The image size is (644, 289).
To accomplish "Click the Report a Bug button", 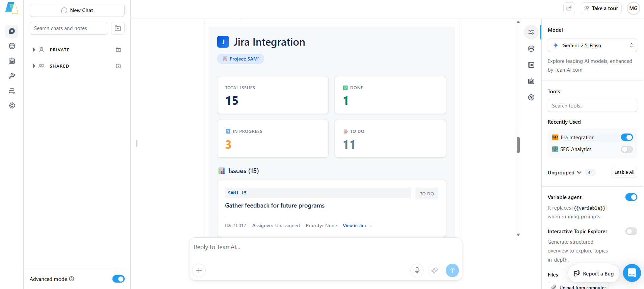I will 594,273.
